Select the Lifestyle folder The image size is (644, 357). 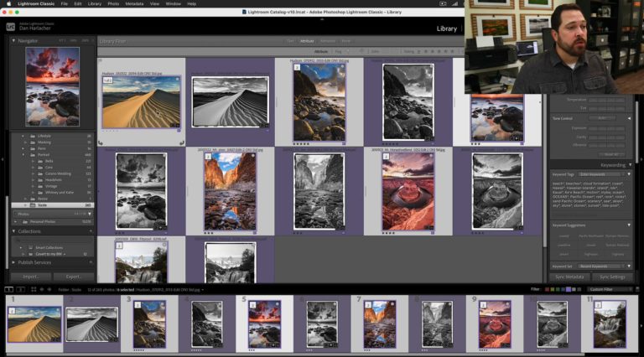click(x=44, y=136)
